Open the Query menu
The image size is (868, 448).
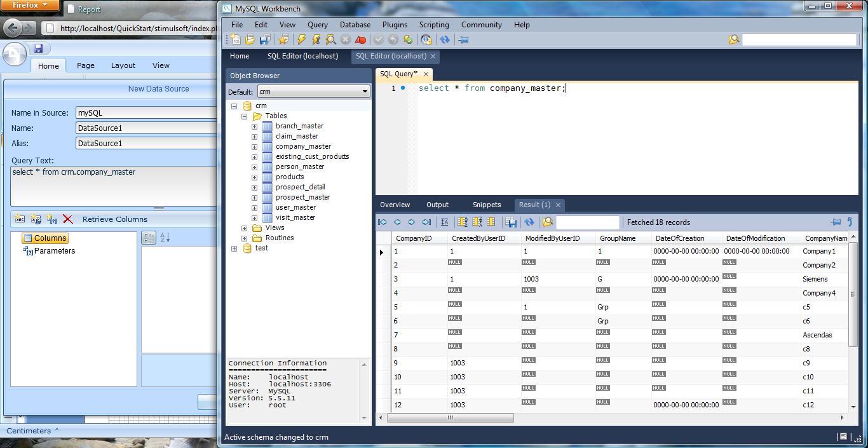pos(318,25)
